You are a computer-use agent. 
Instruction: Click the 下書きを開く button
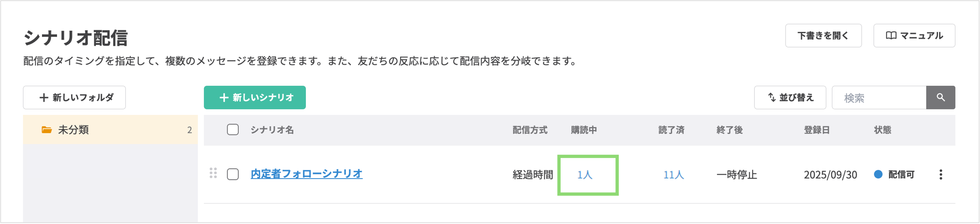point(823,36)
